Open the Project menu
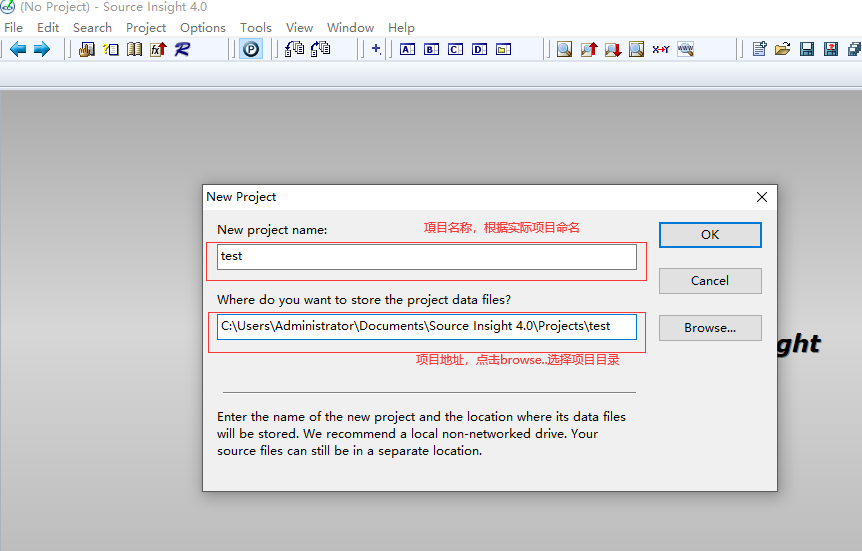This screenshot has width=862, height=551. click(146, 27)
